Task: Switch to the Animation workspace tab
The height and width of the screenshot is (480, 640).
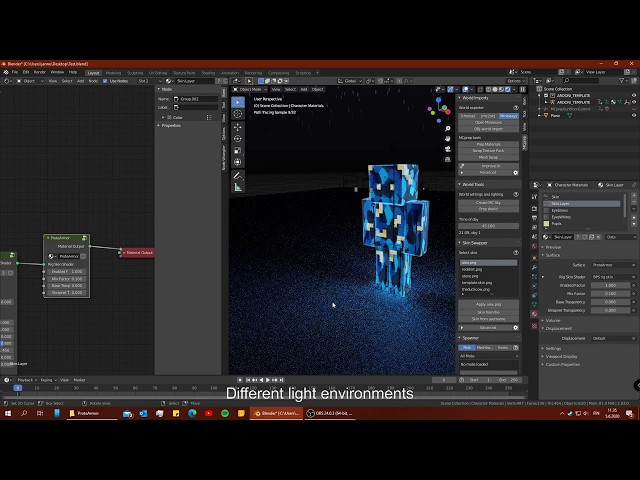Action: click(x=230, y=73)
